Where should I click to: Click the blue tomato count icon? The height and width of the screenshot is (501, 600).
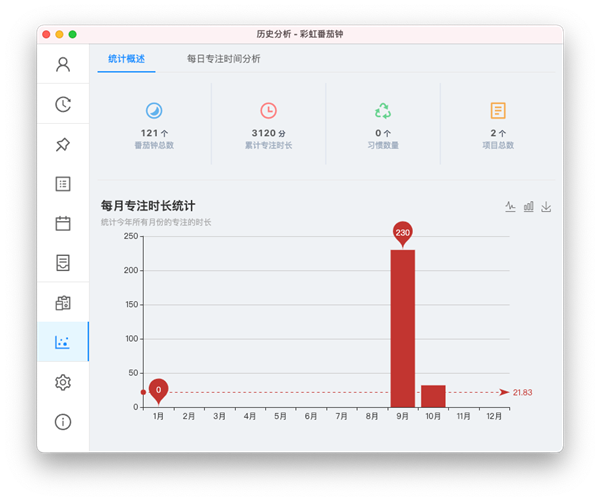pyautogui.click(x=154, y=111)
